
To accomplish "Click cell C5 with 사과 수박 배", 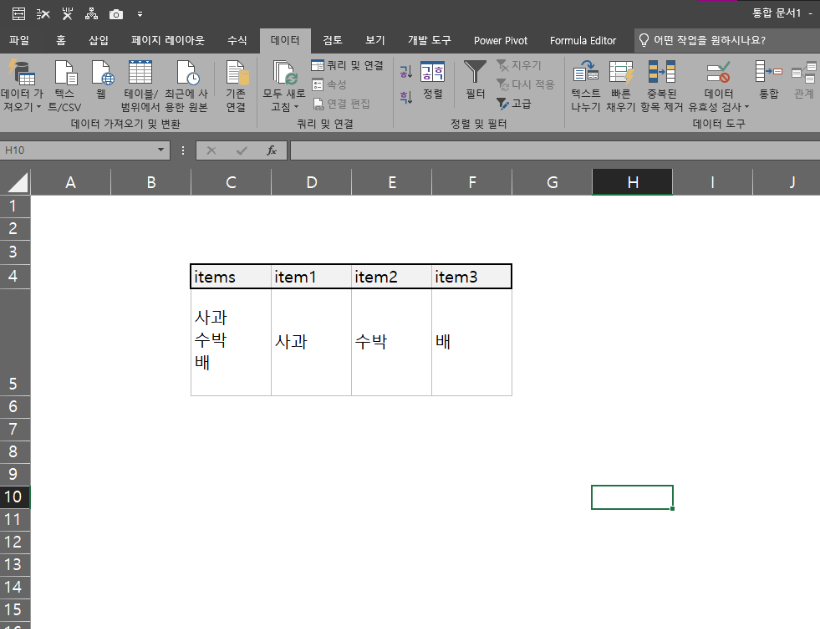I will 231,342.
